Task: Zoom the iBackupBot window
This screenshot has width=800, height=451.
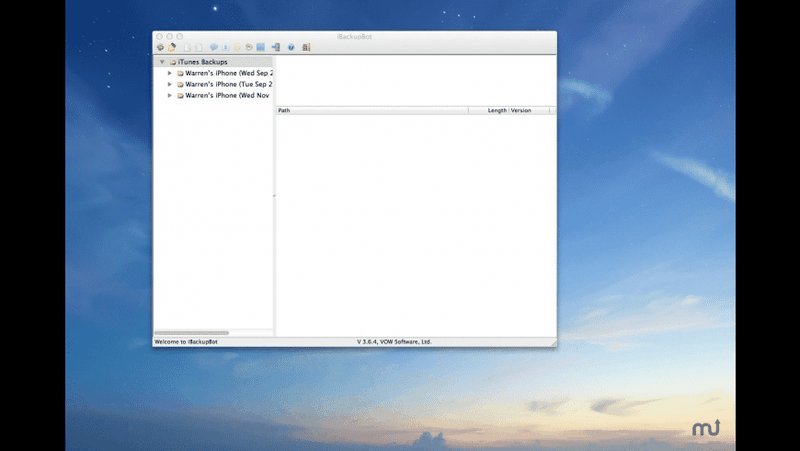Action: [x=180, y=37]
